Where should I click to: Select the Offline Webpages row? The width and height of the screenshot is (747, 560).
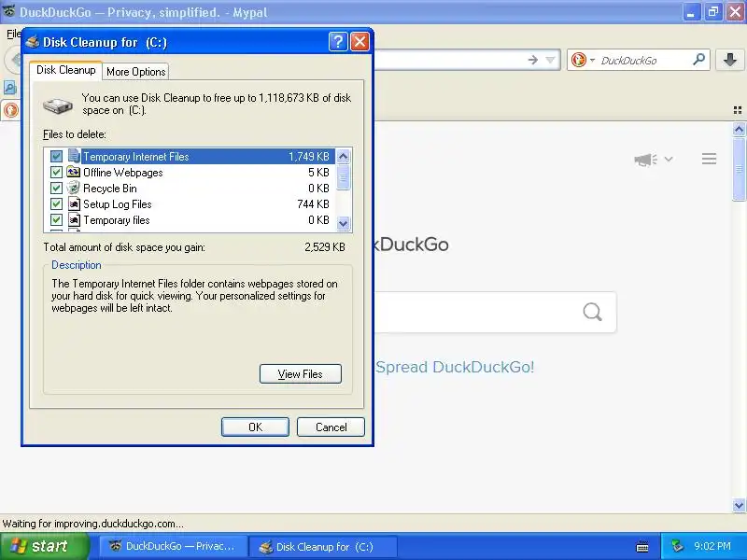[x=190, y=173]
